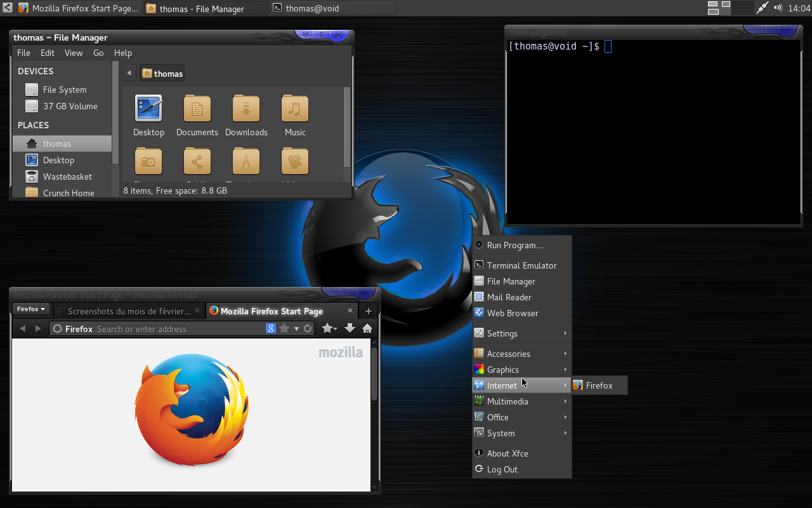Open the Firefox menu button dropdown

pos(30,309)
